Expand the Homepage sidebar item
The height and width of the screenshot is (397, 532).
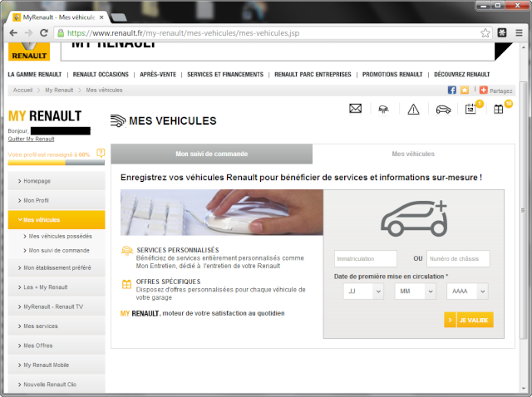pyautogui.click(x=57, y=181)
